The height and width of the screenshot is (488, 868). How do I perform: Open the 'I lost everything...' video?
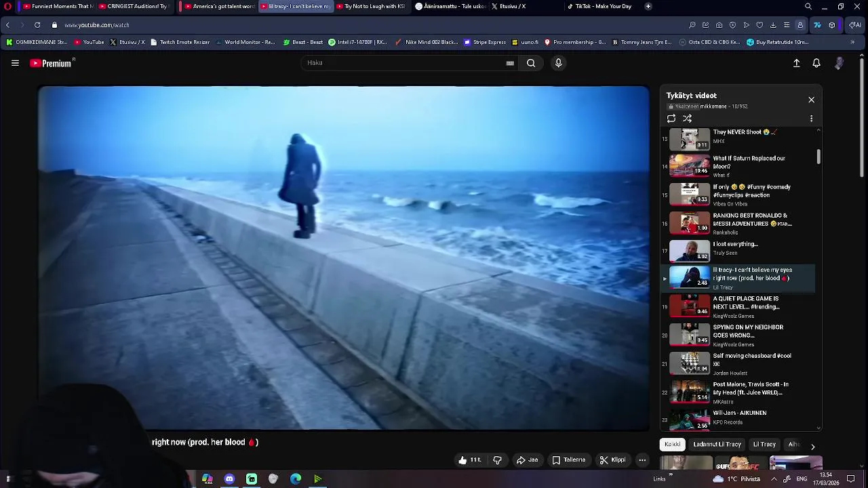pyautogui.click(x=738, y=251)
